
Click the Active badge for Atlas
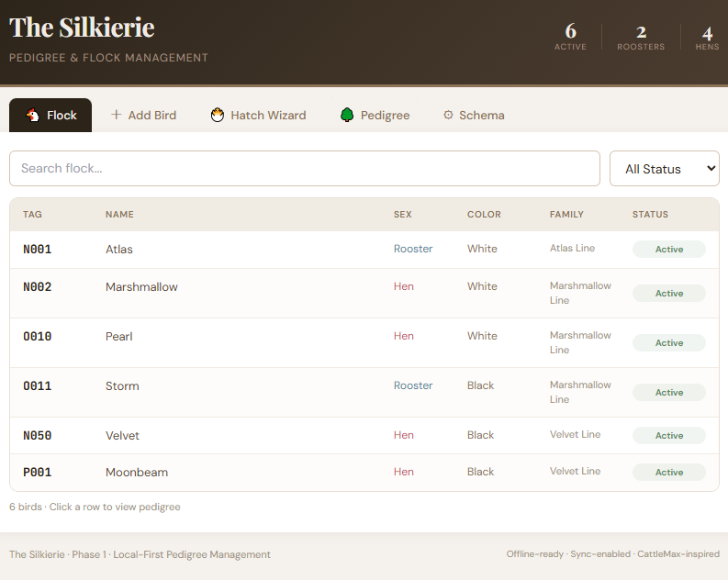coord(669,250)
